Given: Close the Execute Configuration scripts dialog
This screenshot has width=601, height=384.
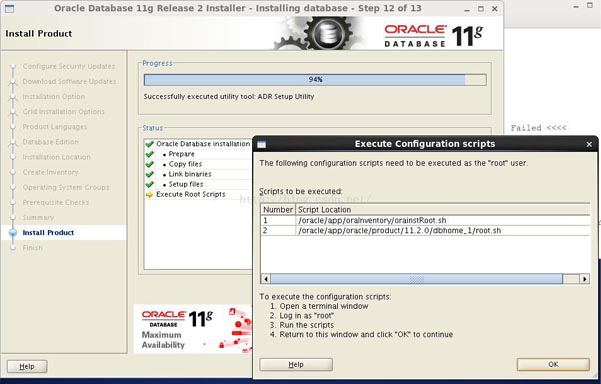Looking at the screenshot, I should point(589,144).
